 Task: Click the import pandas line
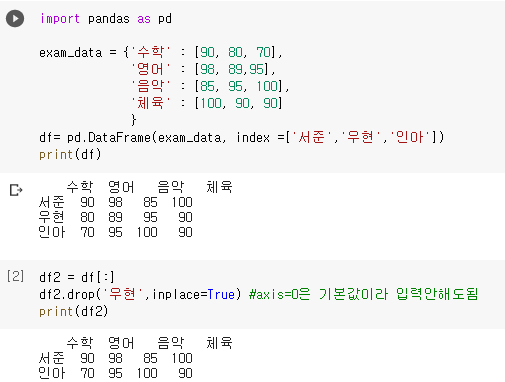[x=106, y=19]
